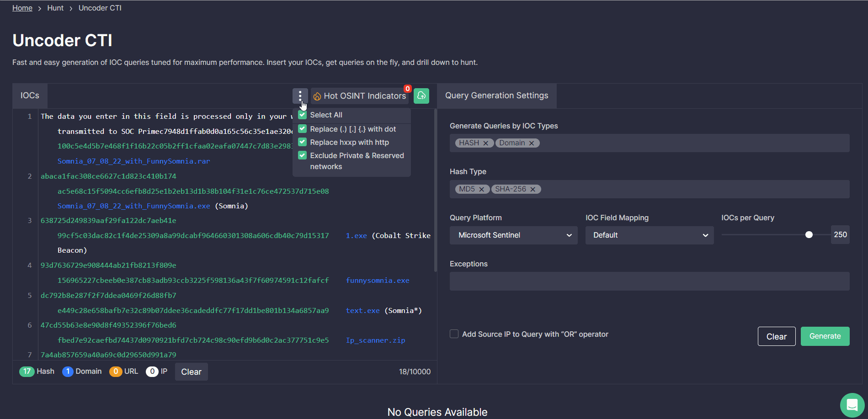This screenshot has width=868, height=419.
Task: Remove the MD5 hash type tag
Action: pyautogui.click(x=481, y=190)
